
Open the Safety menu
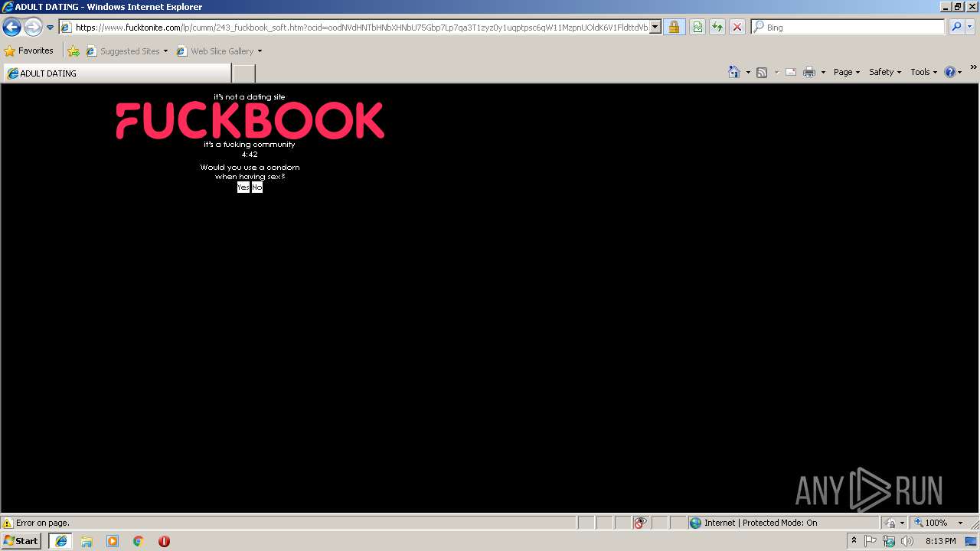point(885,72)
